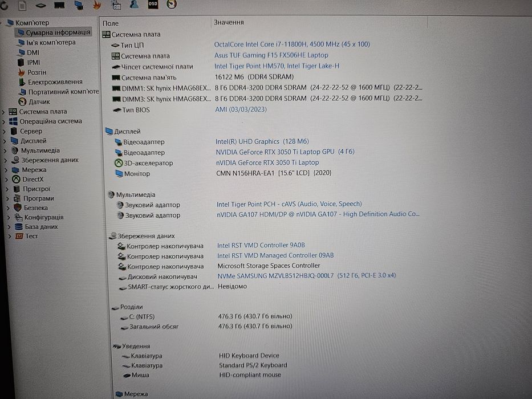Image resolution: width=532 pixels, height=399 pixels.
Task: Click the user/person toolbar icon
Action: pyautogui.click(x=135, y=5)
